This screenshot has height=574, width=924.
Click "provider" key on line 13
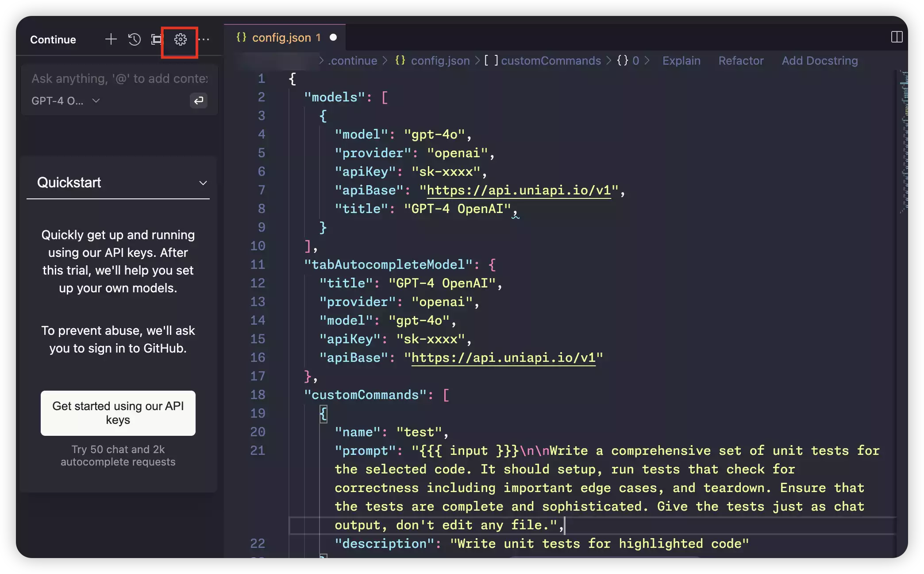358,302
